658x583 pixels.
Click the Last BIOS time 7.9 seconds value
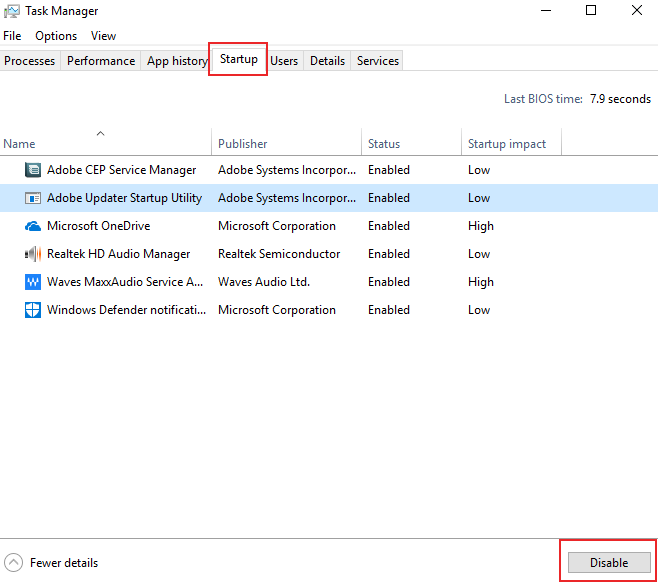click(x=620, y=99)
